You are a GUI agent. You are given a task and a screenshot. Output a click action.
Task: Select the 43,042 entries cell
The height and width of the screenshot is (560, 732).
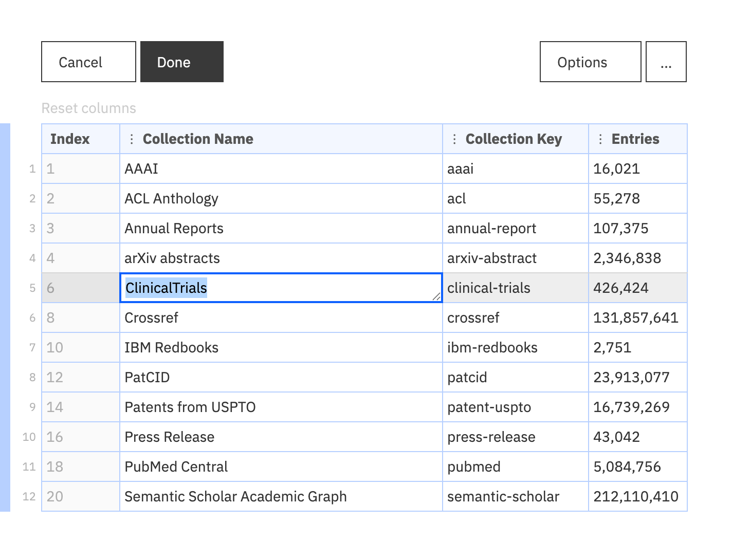[x=638, y=437]
